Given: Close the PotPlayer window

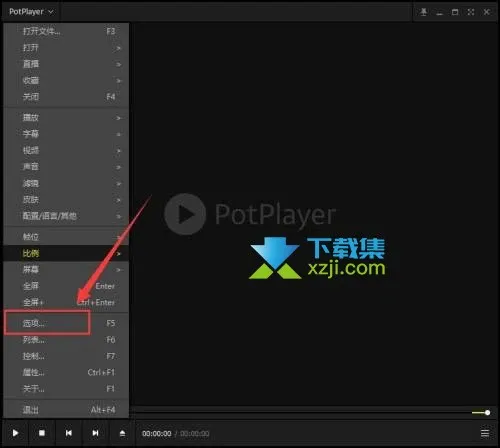Looking at the screenshot, I should (486, 12).
